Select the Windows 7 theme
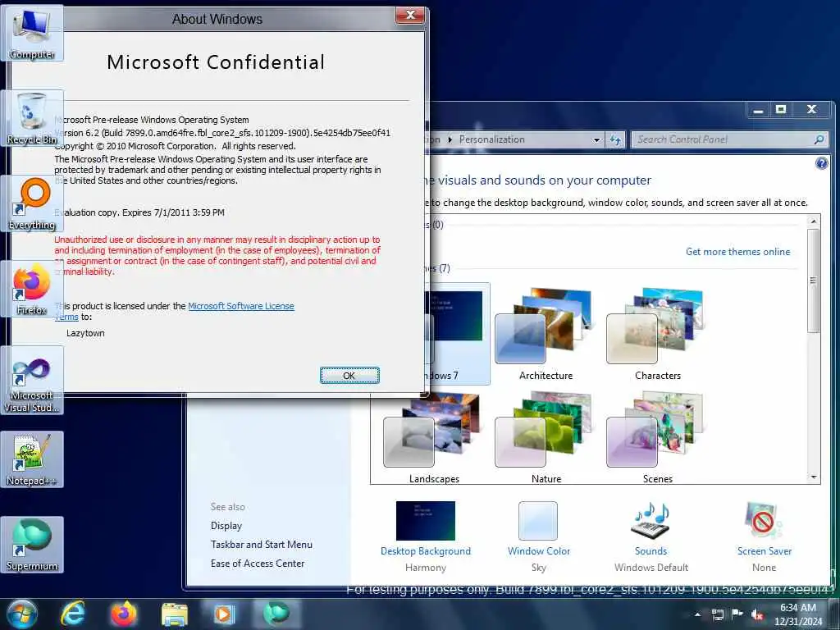 459,333
